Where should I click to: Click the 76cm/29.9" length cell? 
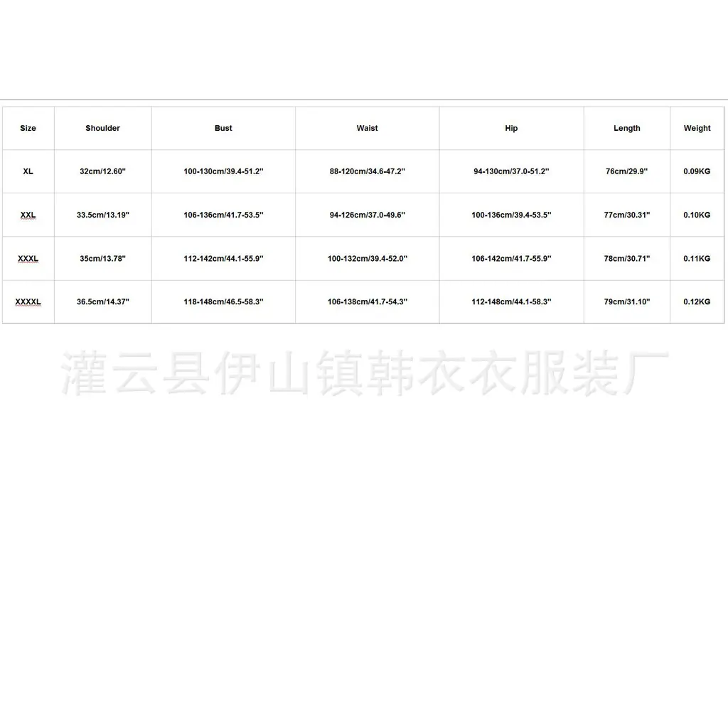pos(627,171)
